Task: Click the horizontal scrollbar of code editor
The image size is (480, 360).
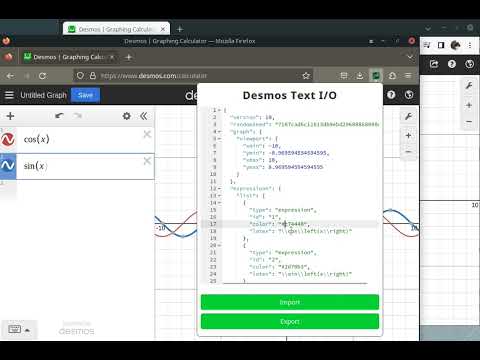Action: pos(295,283)
